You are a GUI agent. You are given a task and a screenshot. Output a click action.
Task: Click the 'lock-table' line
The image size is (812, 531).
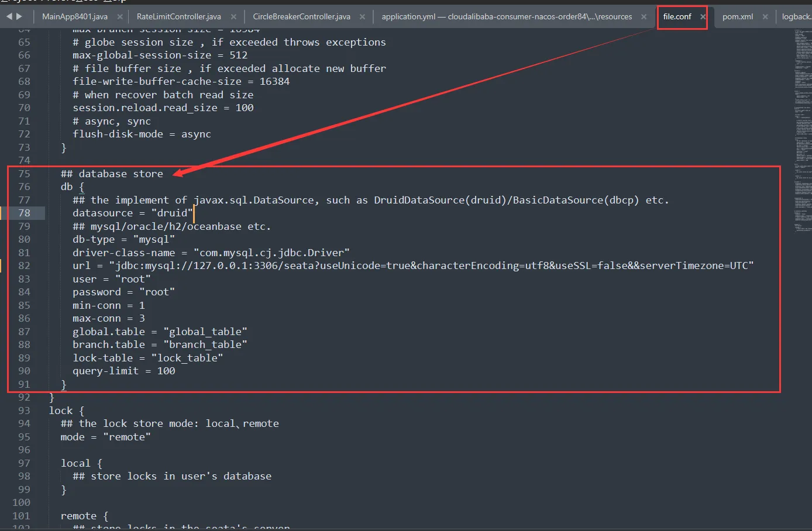[x=148, y=358]
